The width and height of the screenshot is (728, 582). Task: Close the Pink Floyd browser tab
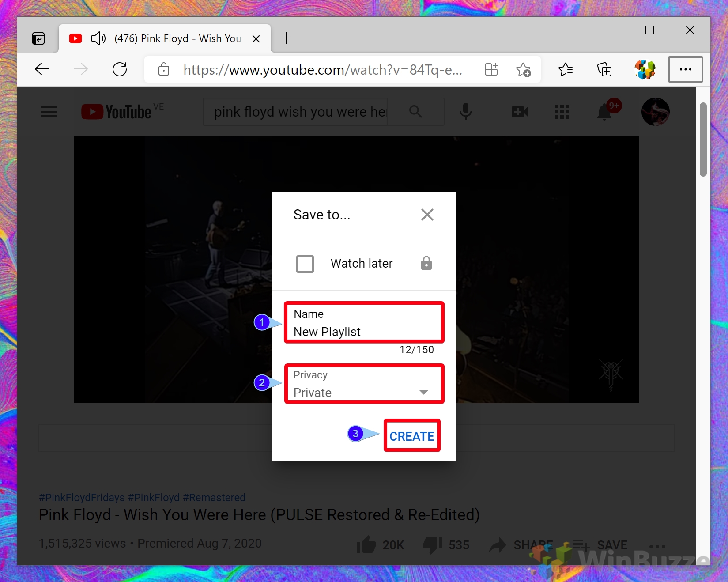click(x=256, y=39)
